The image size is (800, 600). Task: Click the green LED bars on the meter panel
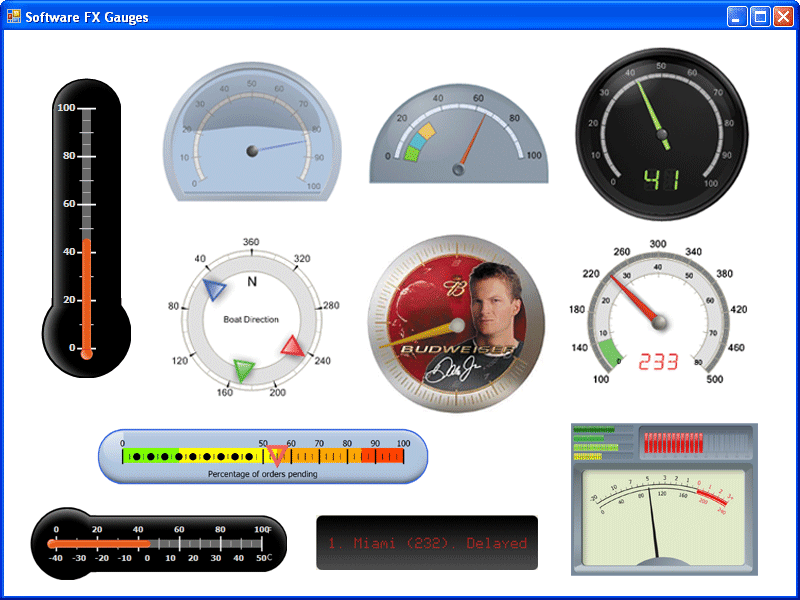click(x=592, y=437)
